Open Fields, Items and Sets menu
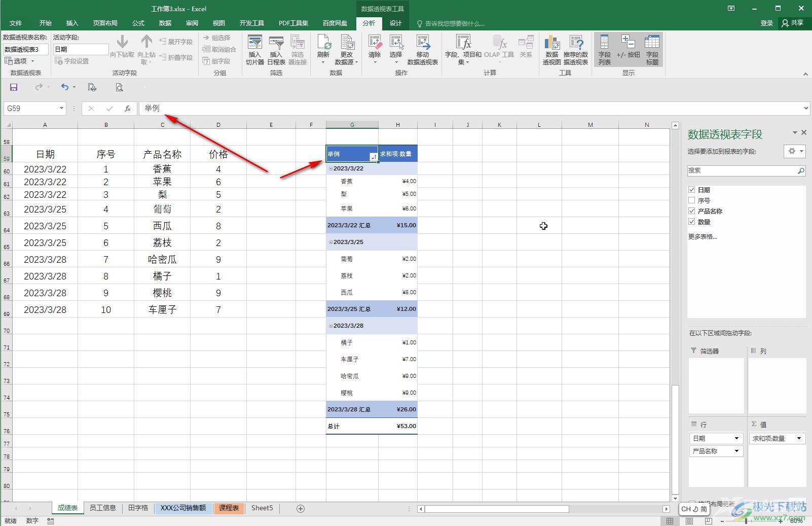812x526 pixels. (463, 50)
